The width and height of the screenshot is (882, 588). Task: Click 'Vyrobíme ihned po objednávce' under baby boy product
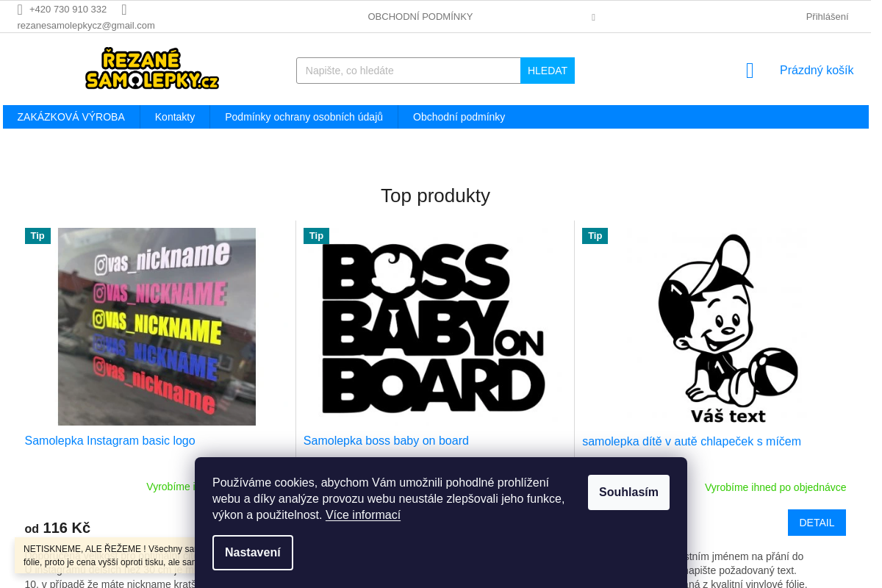pyautogui.click(x=775, y=487)
